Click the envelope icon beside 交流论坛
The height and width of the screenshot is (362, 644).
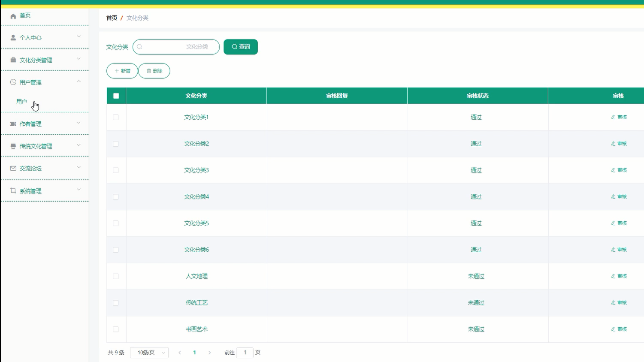(13, 169)
